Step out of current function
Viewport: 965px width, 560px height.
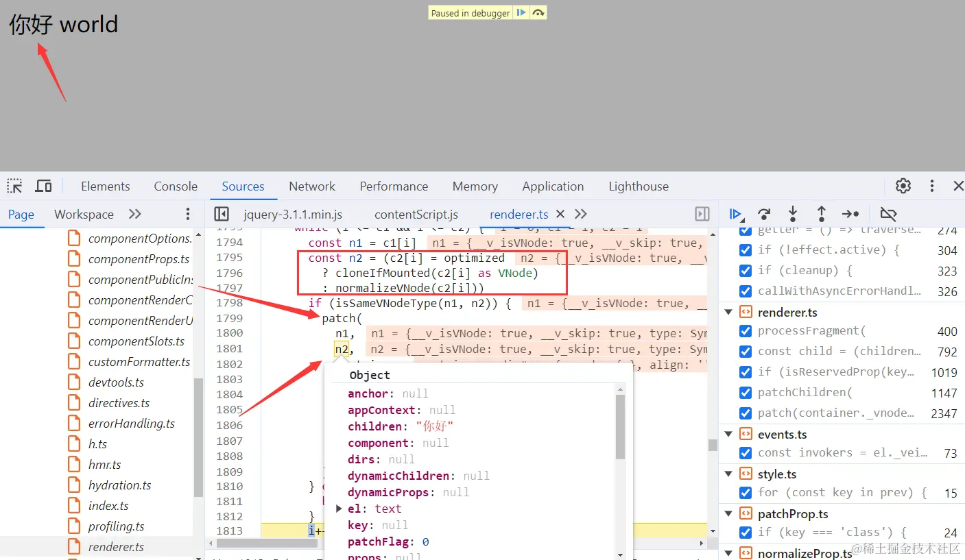tap(821, 214)
